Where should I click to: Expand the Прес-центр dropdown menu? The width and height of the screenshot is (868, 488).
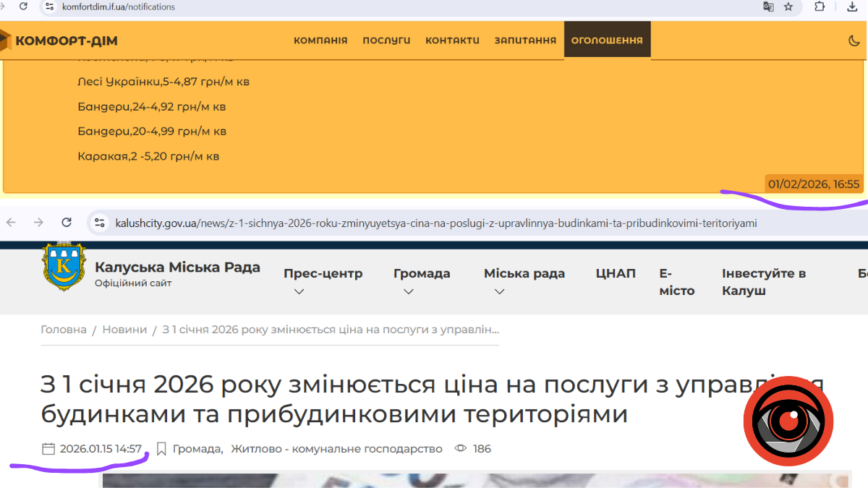[323, 281]
